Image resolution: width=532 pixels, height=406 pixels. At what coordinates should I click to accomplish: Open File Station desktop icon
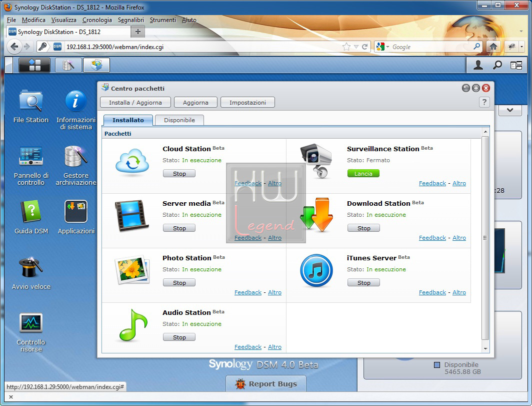[31, 101]
